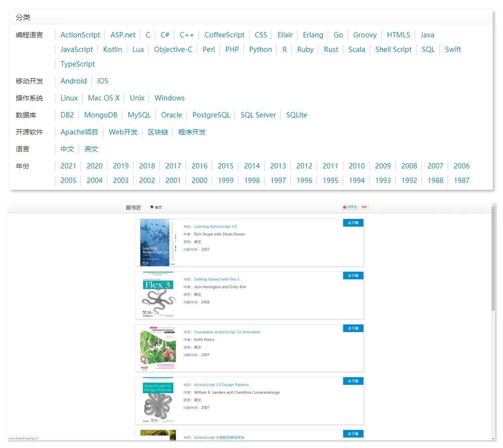Screen dimensions: 503x448
Task: Open the 搬书匠 site logo
Action: coord(133,207)
